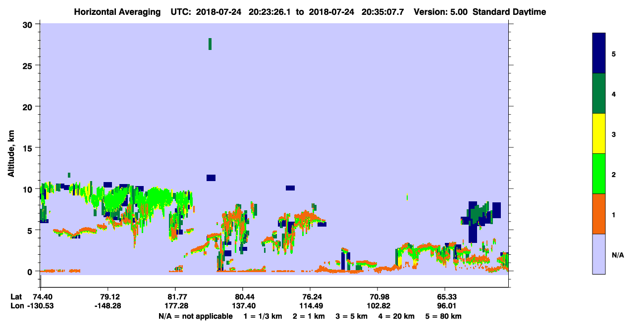Click the latitude value 79.12
Viewport: 644px width, 330px height.
point(108,297)
